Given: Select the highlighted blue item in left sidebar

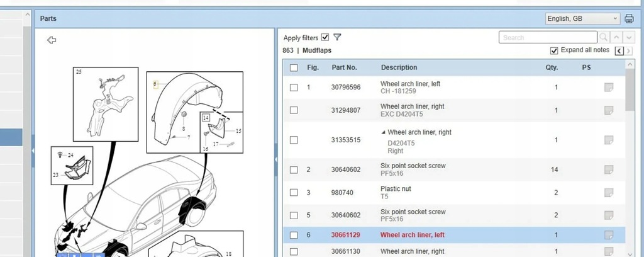Looking at the screenshot, I should 11,137.
